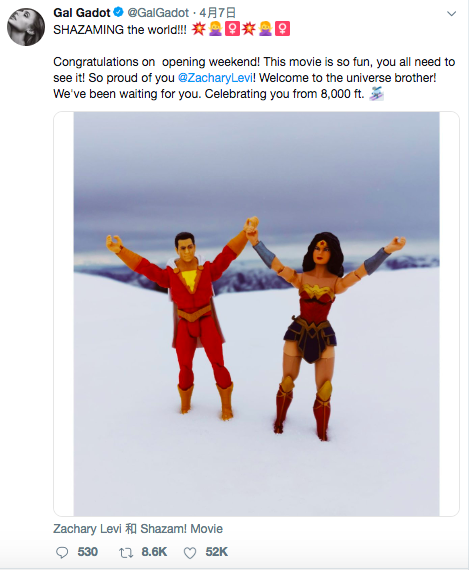Open the @ZacharyLevi mention link
469x570 pixels.
point(215,78)
